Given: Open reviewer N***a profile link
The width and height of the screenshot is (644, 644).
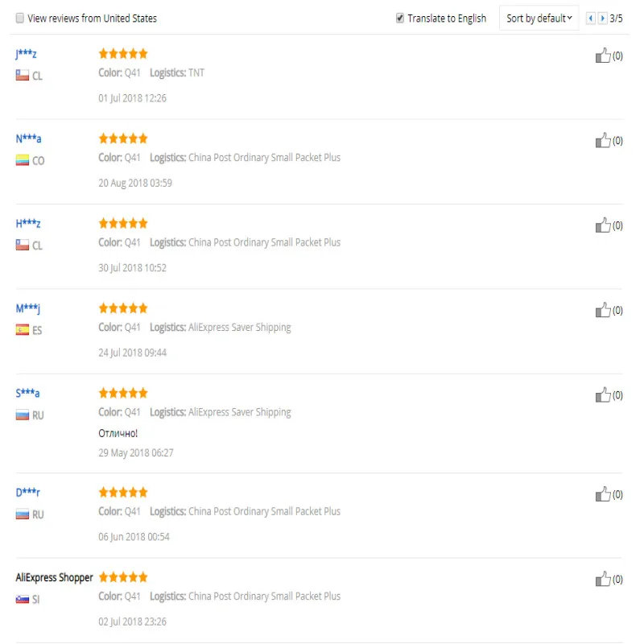Looking at the screenshot, I should click(28, 138).
